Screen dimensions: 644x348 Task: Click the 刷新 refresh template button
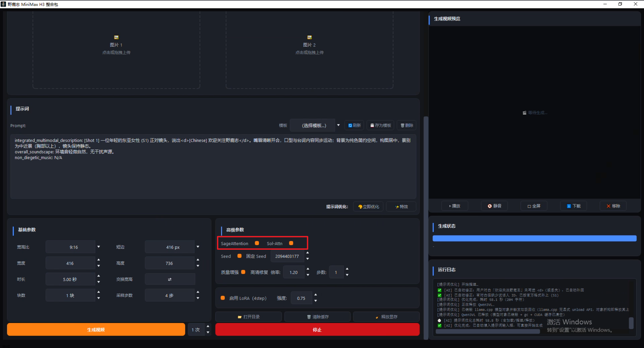pos(354,125)
